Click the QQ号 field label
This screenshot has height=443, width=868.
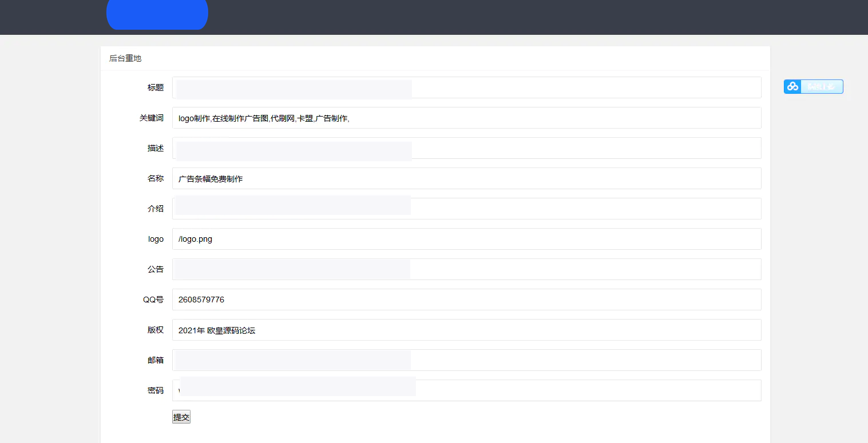click(x=153, y=300)
